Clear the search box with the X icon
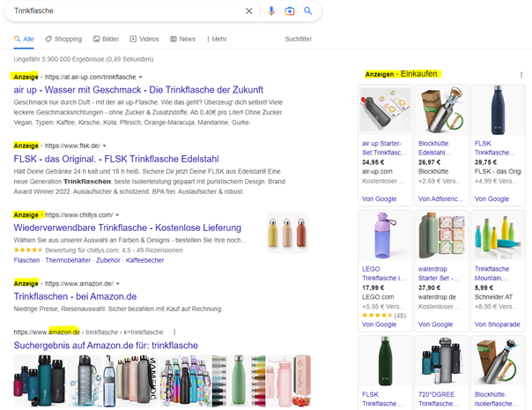The height and width of the screenshot is (410, 532). coord(248,11)
